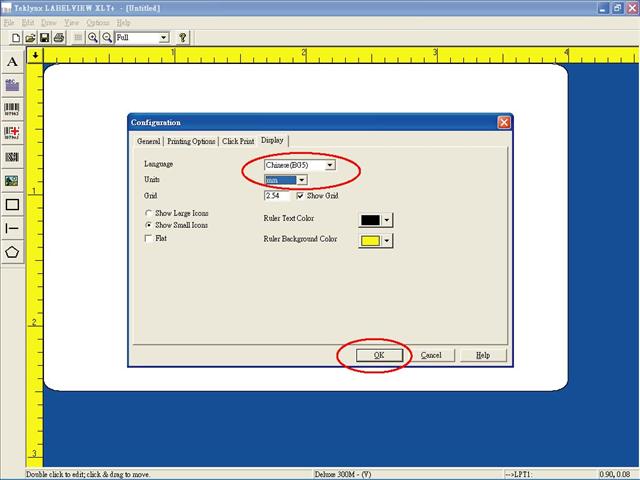Viewport: 640px width, 480px height.
Task: Select the Picture image tool icon
Action: pyautogui.click(x=12, y=180)
